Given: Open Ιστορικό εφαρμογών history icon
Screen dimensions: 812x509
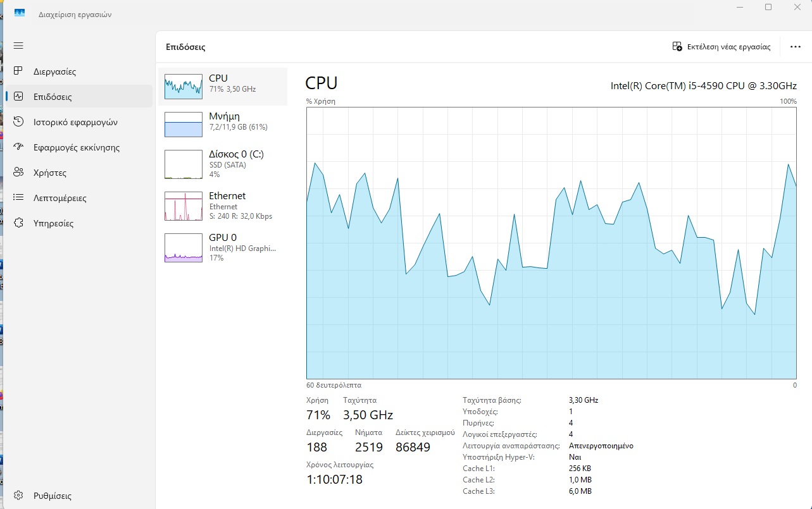Looking at the screenshot, I should point(18,122).
